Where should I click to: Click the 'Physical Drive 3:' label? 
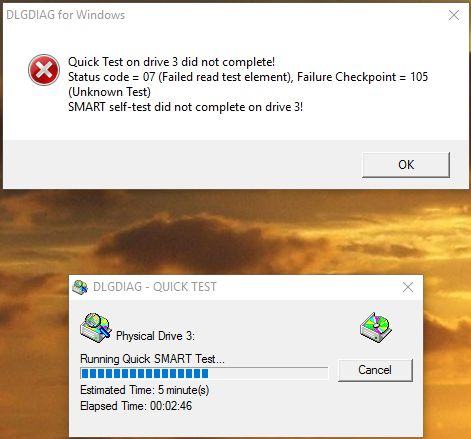click(x=155, y=336)
